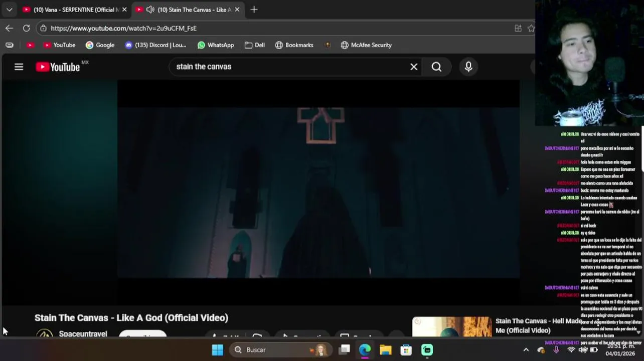This screenshot has width=644, height=361.
Task: Open the Hell Made Me video thumbnail
Action: pos(452,327)
